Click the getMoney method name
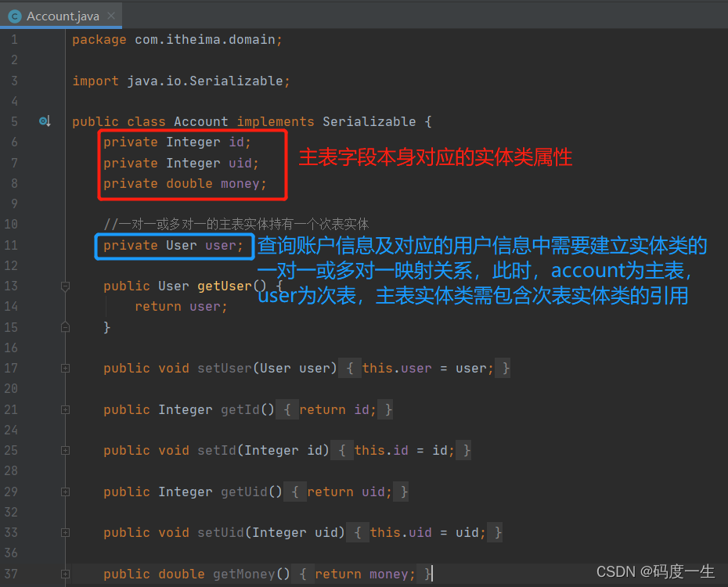728x587 pixels. pyautogui.click(x=244, y=574)
